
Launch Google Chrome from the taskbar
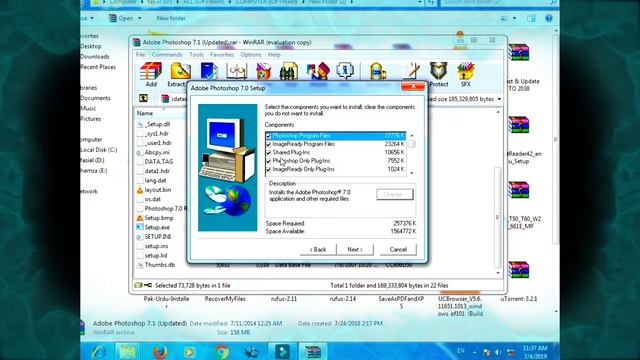[x=222, y=351]
